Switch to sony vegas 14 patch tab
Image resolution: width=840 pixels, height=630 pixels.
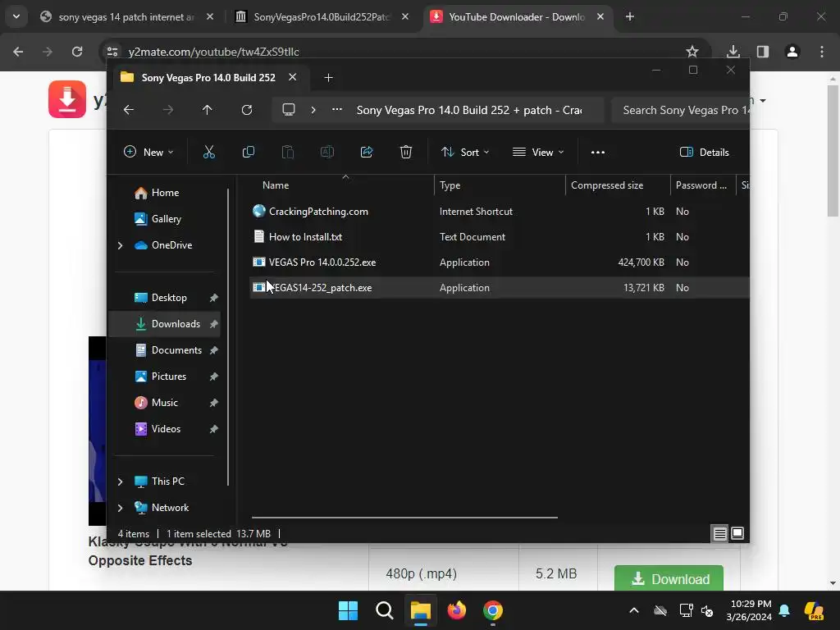[126, 17]
